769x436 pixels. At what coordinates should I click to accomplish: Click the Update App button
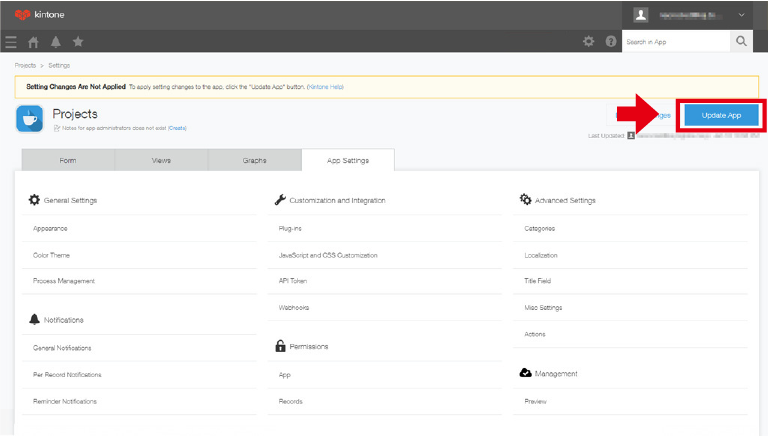[x=721, y=115]
